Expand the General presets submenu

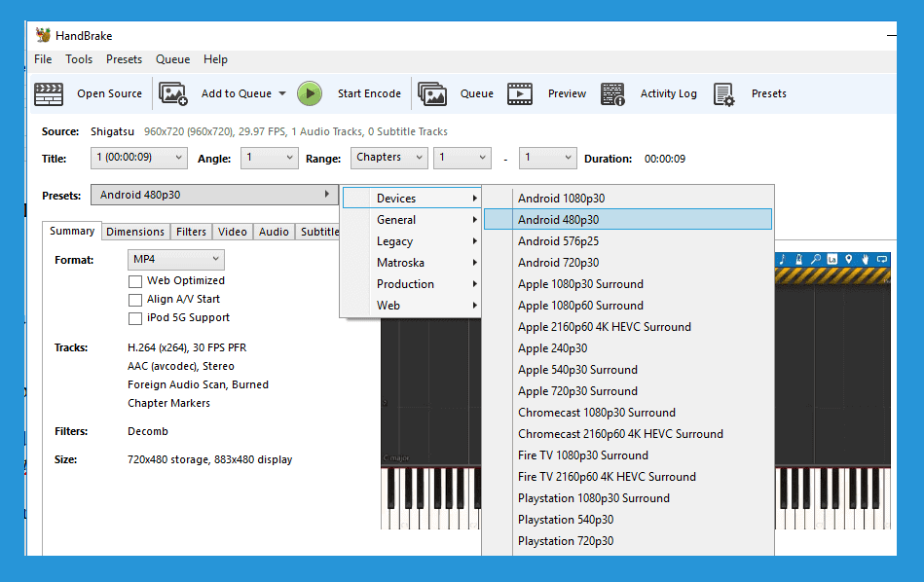coord(411,220)
